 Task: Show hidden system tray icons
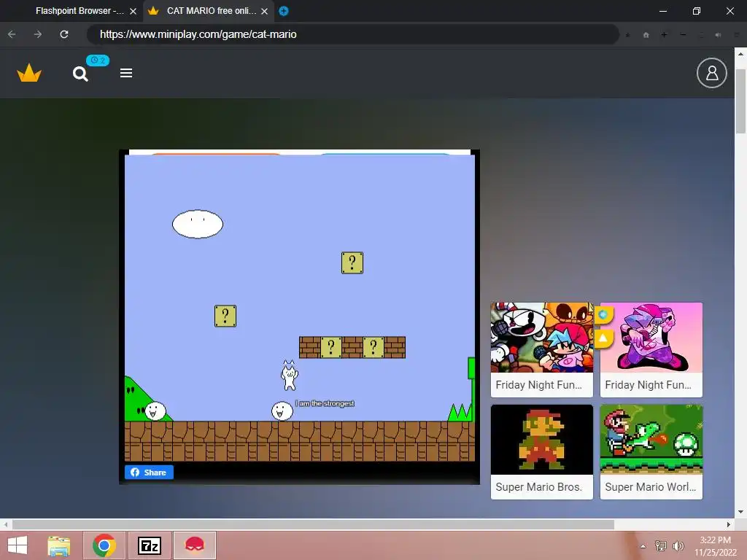pyautogui.click(x=643, y=546)
